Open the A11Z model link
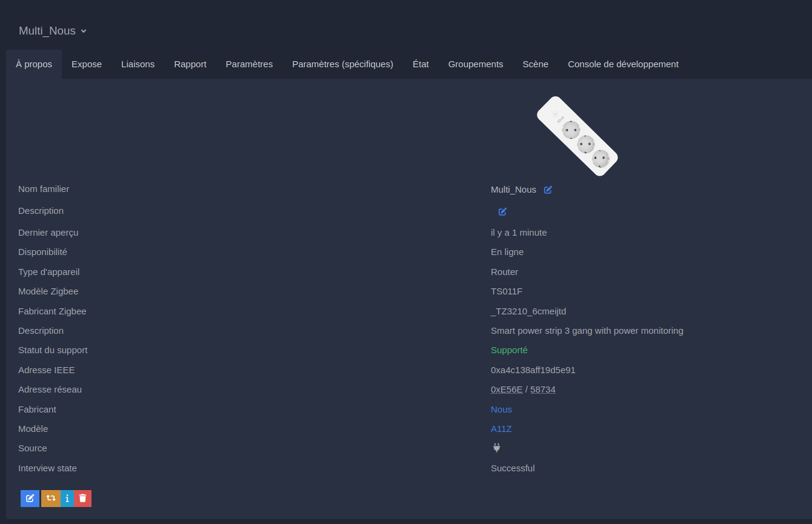Screen dimensions: 812x524 point(501,429)
